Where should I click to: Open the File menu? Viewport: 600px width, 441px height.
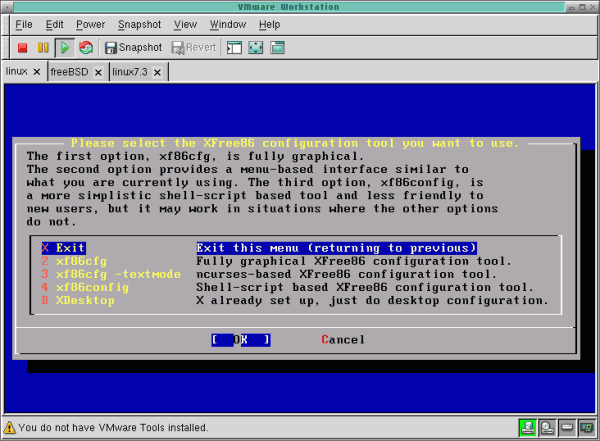[x=24, y=24]
